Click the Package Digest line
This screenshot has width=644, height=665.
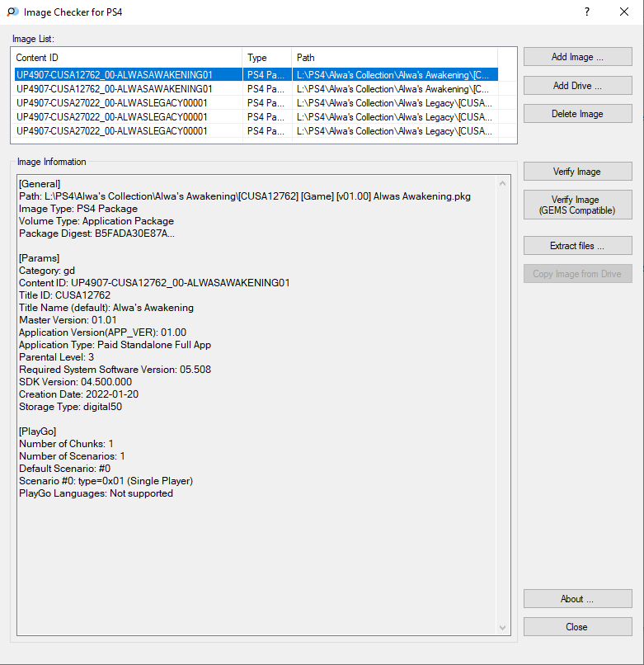coord(96,233)
